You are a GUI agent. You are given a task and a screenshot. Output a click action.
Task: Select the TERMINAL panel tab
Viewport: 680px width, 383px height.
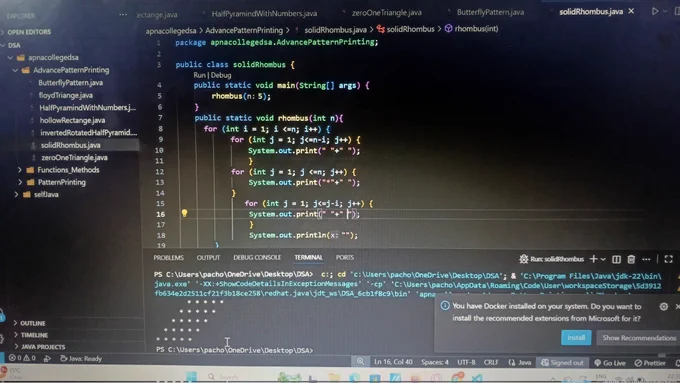click(308, 258)
